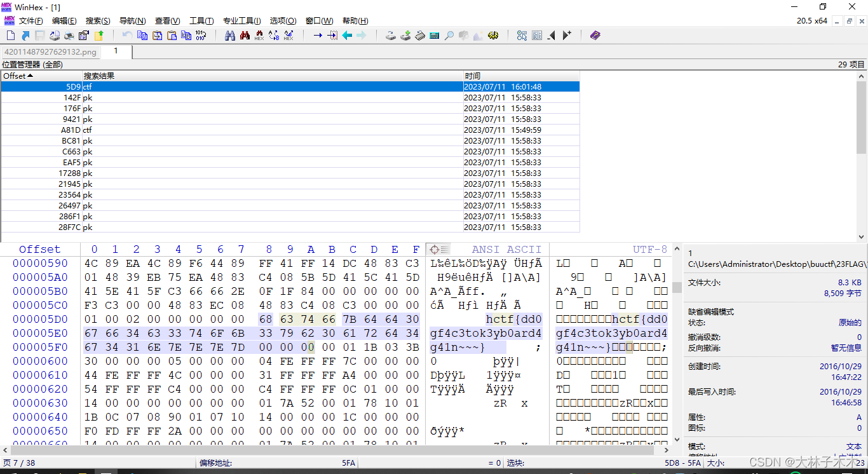
Task: Open the 帮助(H) menu
Action: 355,21
